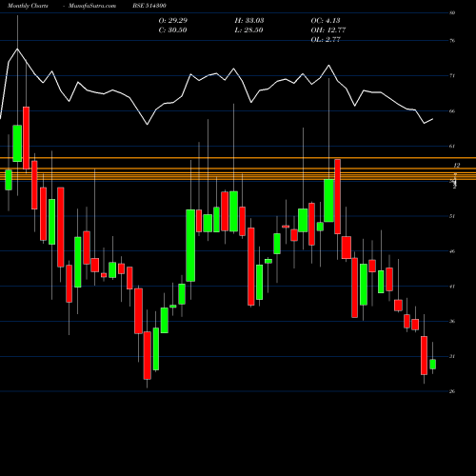The height and width of the screenshot is (476, 476).
Task: Click the 'MunafaSutra.com' label
Action: click(x=92, y=6)
